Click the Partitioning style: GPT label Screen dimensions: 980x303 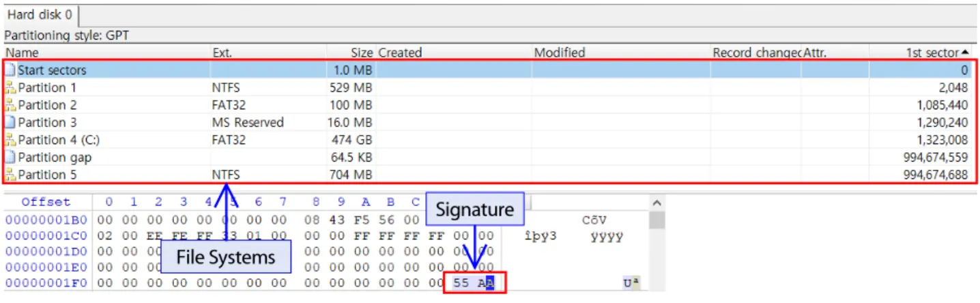point(66,35)
